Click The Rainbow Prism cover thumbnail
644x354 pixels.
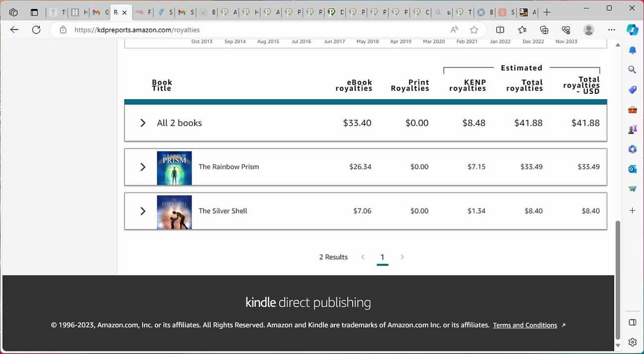click(174, 168)
